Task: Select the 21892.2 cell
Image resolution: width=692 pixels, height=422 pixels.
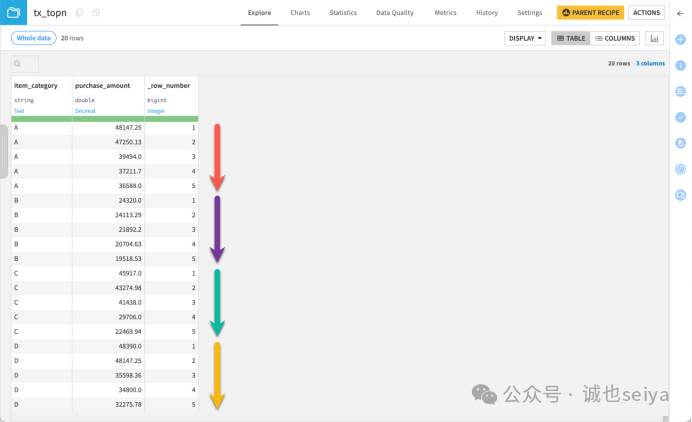Action: (x=108, y=230)
